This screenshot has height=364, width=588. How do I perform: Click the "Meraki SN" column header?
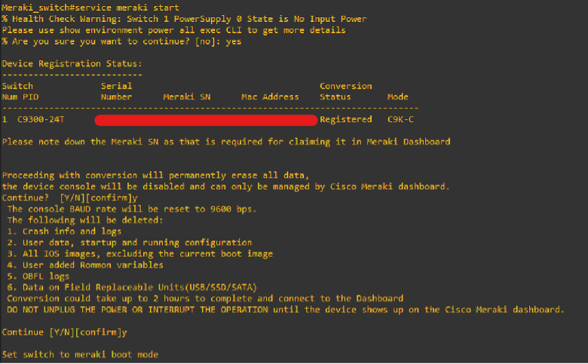click(x=187, y=96)
